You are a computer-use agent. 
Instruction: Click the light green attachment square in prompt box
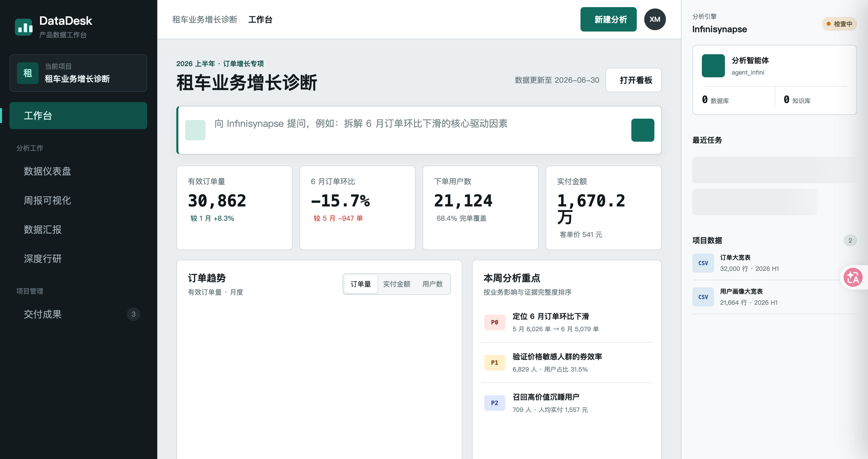point(195,130)
